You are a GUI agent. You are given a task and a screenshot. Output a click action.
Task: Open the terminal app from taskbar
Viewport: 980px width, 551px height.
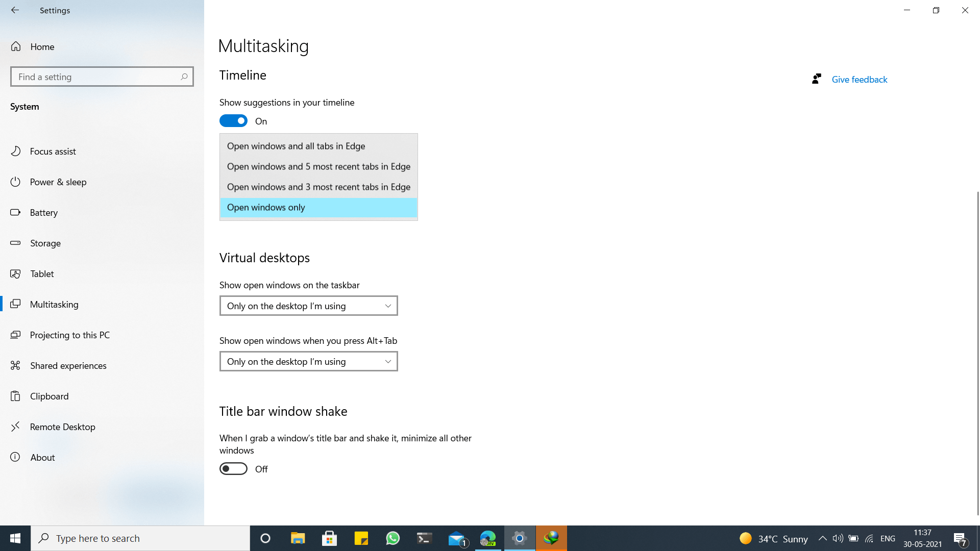click(424, 538)
